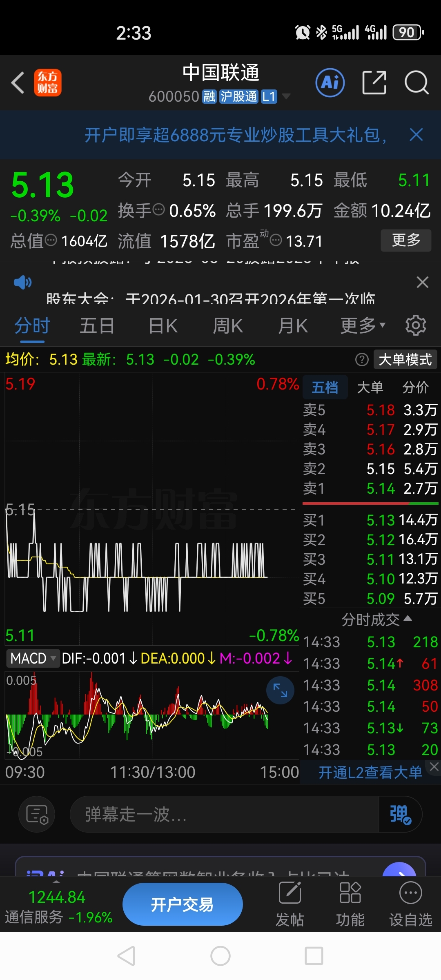Select the 分时 tab
The height and width of the screenshot is (980, 441).
32,325
